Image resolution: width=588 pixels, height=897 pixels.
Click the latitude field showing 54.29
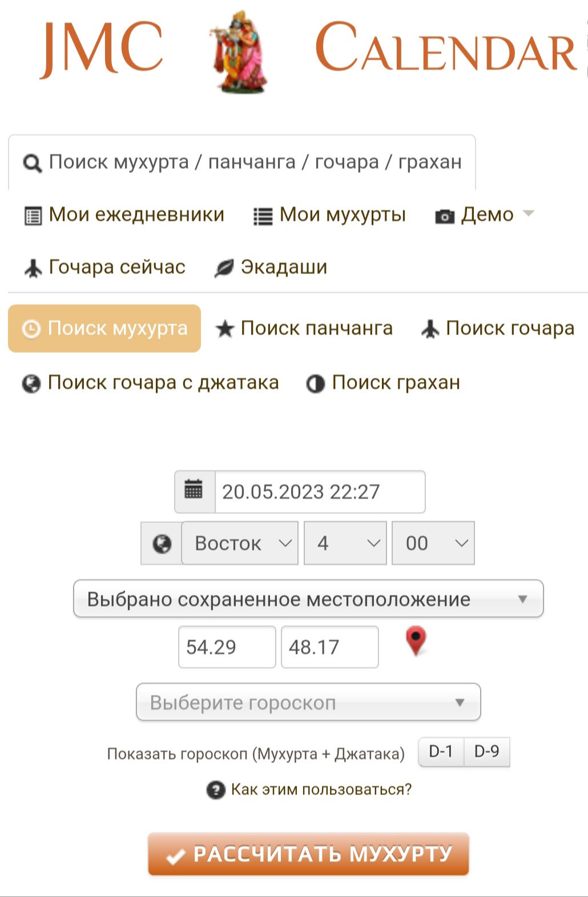(227, 647)
